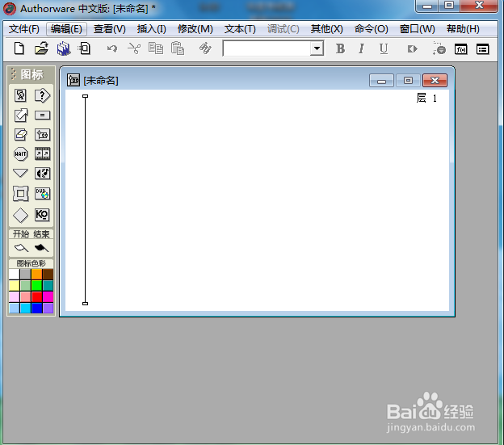The height and width of the screenshot is (445, 504).
Task: Select the Framework icon in palette
Action: 20,194
